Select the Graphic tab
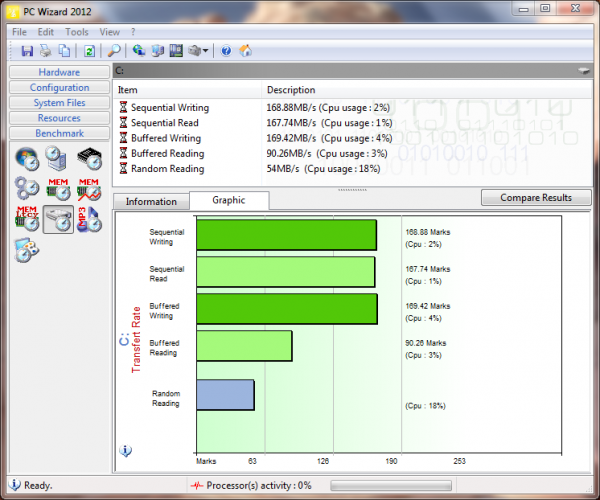This screenshot has height=500, width=600. pyautogui.click(x=229, y=200)
